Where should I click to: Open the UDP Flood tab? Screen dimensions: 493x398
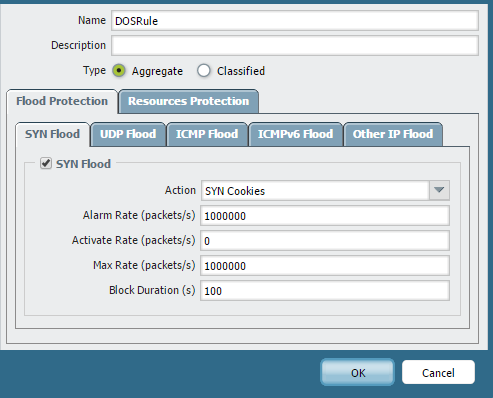click(128, 134)
